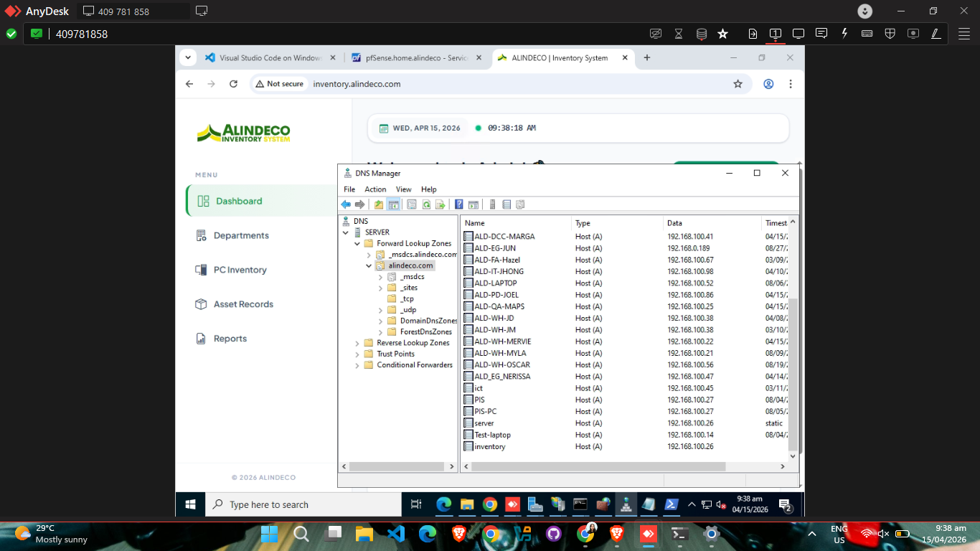The width and height of the screenshot is (980, 551).
Task: Click the blue Back arrow in DNS Manager toolbar
Action: click(346, 204)
